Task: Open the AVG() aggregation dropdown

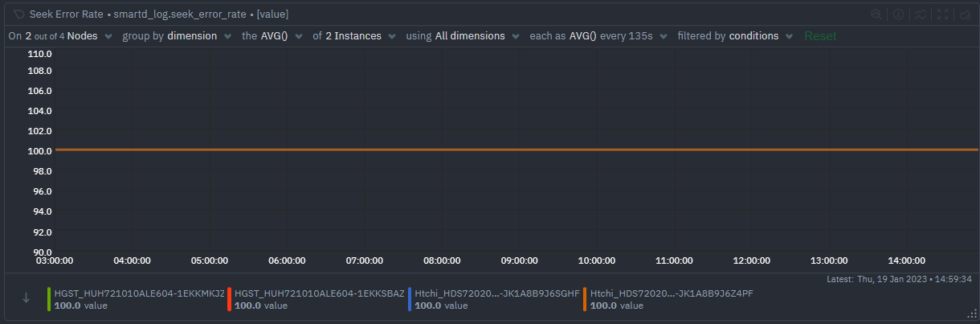Action: [x=272, y=36]
